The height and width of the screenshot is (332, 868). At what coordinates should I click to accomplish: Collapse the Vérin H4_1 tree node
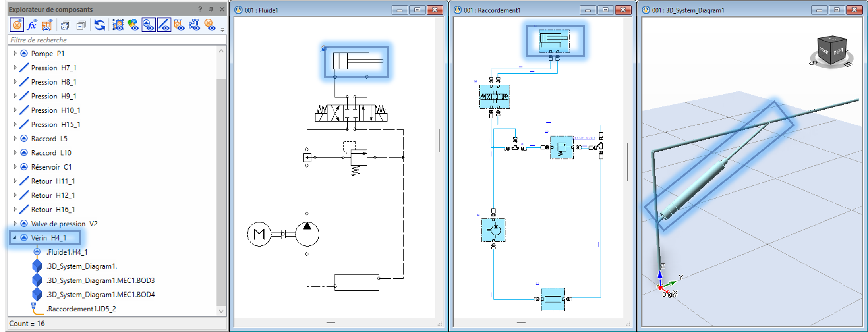pos(15,238)
